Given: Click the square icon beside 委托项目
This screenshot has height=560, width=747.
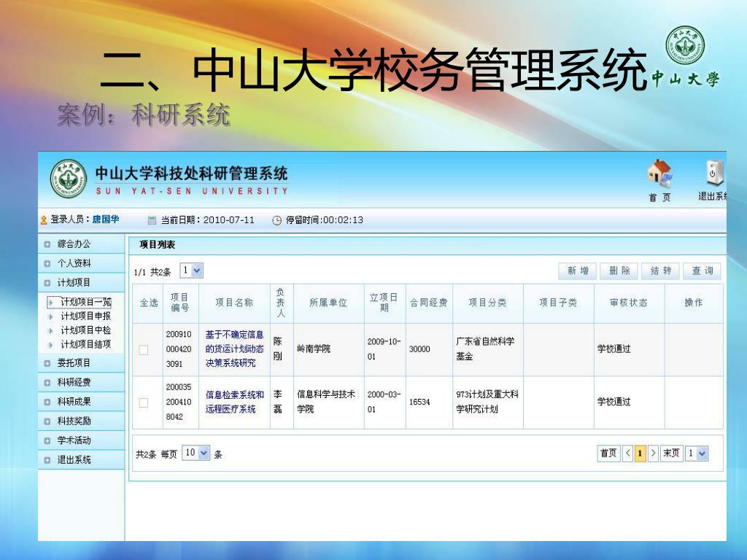Looking at the screenshot, I should click(x=47, y=363).
